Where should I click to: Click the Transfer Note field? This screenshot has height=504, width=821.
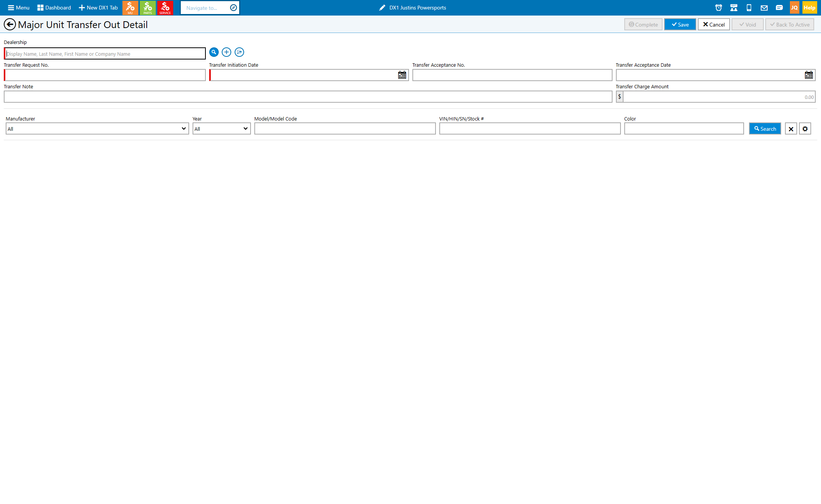(x=308, y=97)
